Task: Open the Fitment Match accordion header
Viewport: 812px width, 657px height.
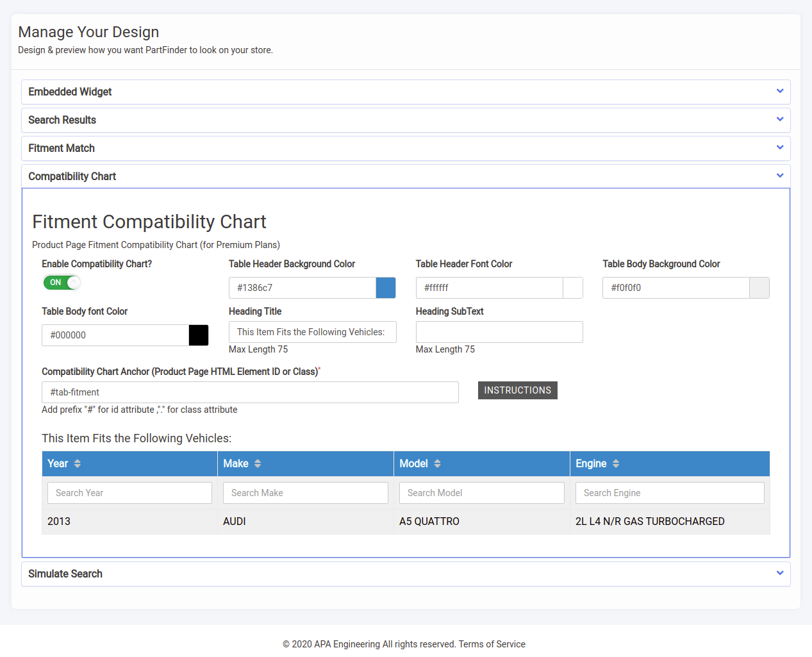Action: tap(406, 148)
